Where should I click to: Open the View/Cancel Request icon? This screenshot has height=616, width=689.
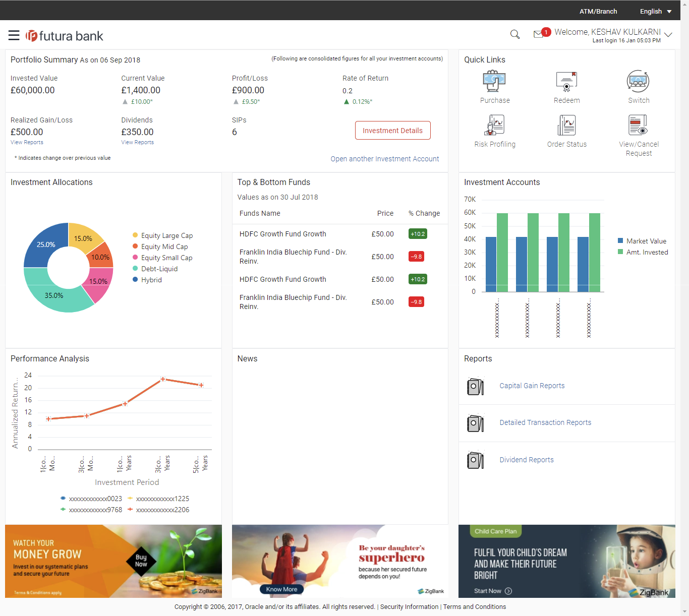pyautogui.click(x=638, y=125)
